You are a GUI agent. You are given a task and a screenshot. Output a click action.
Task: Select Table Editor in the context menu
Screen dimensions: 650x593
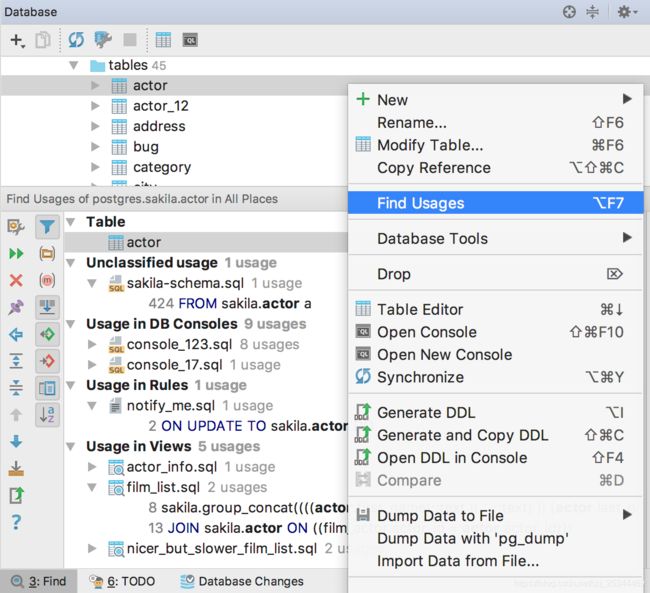[x=495, y=309]
